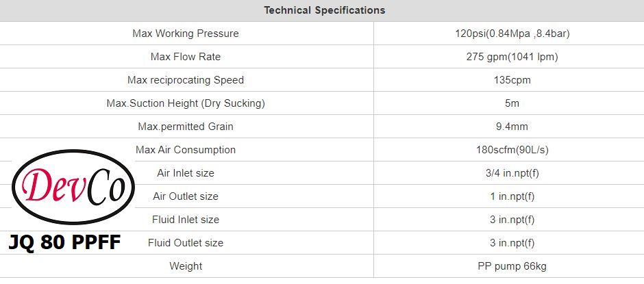Click the DevCo oval logo
The width and height of the screenshot is (644, 284).
[x=73, y=188]
